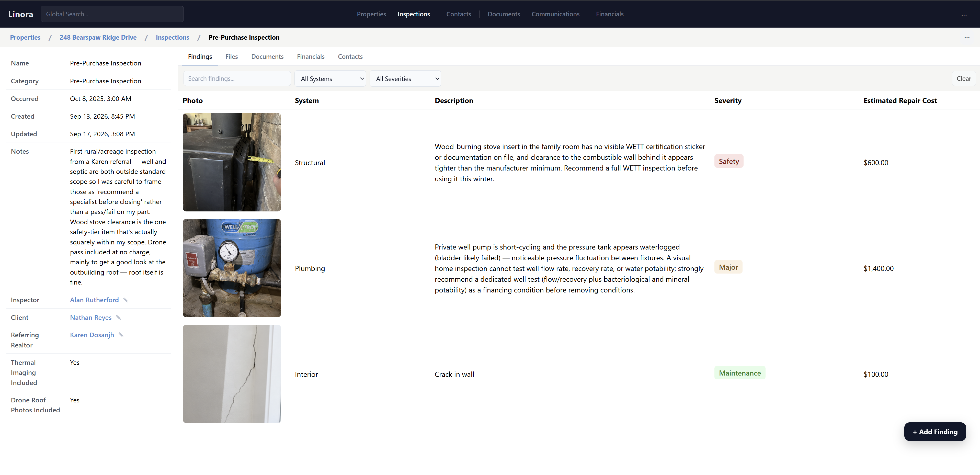Open the Alan Rutherford inspector link
Screen dimensions: 980x475
tap(94, 300)
